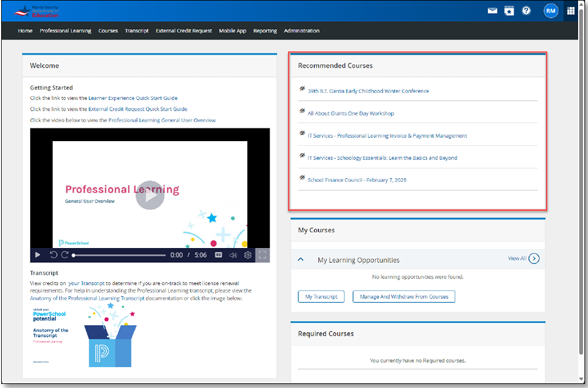
Task: Toggle fullscreen mode on the video
Action: [263, 255]
